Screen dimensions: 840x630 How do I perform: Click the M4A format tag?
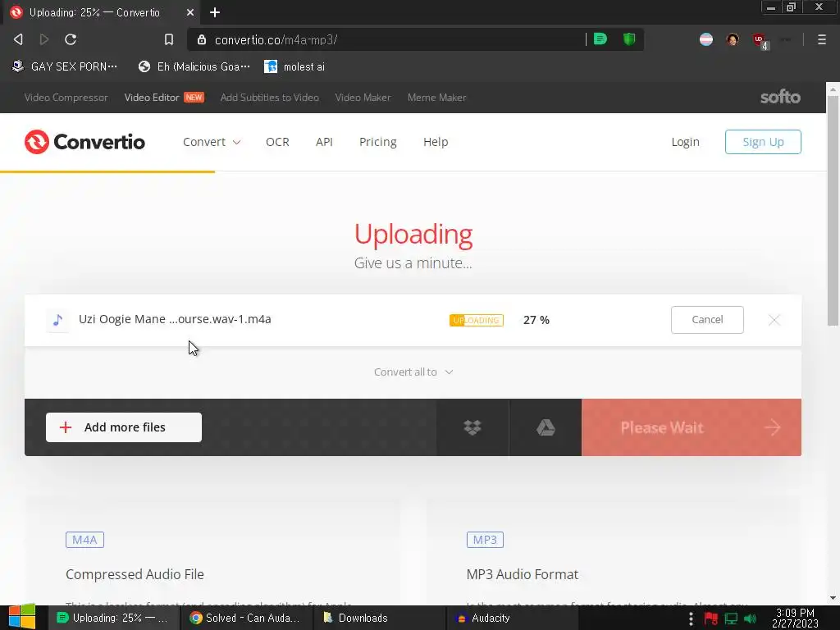coord(84,540)
